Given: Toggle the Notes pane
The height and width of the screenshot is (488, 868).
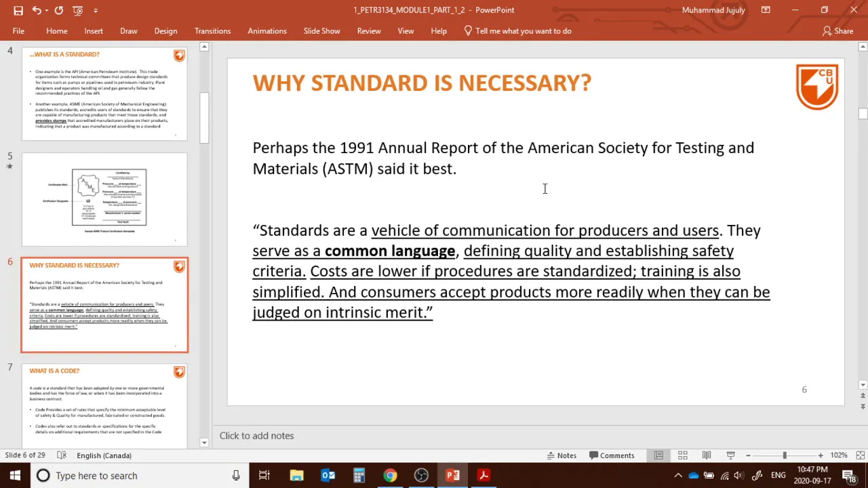Looking at the screenshot, I should 561,455.
